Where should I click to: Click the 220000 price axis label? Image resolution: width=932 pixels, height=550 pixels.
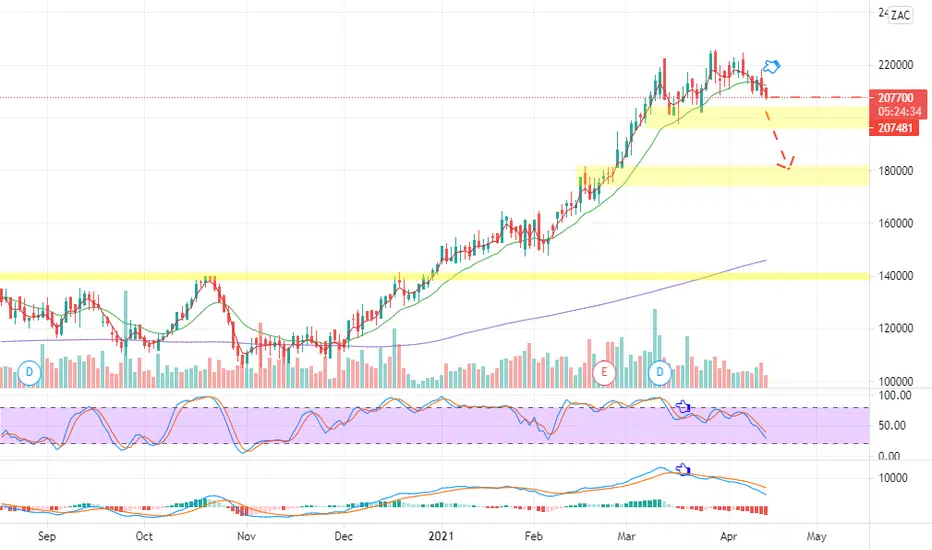tap(895, 65)
